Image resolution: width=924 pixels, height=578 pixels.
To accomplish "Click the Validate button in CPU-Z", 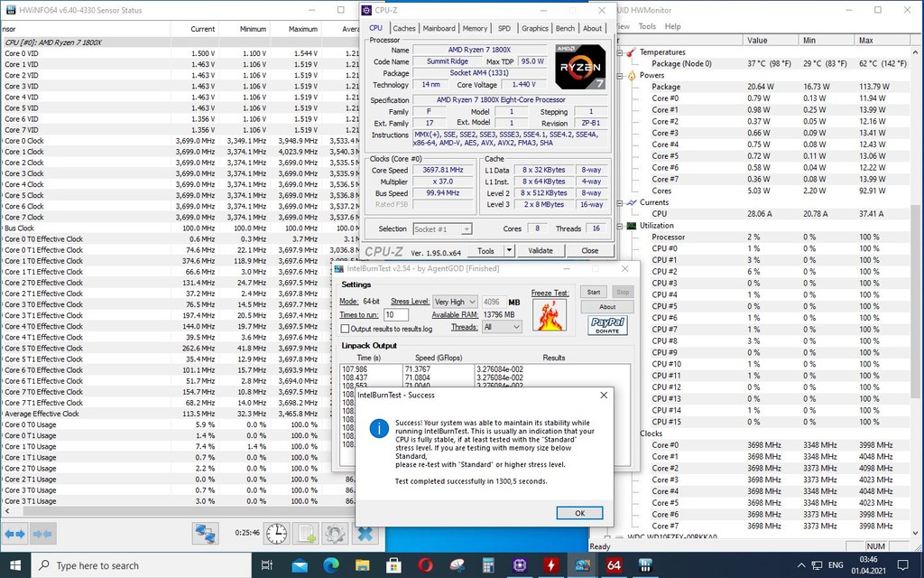I will tap(540, 251).
